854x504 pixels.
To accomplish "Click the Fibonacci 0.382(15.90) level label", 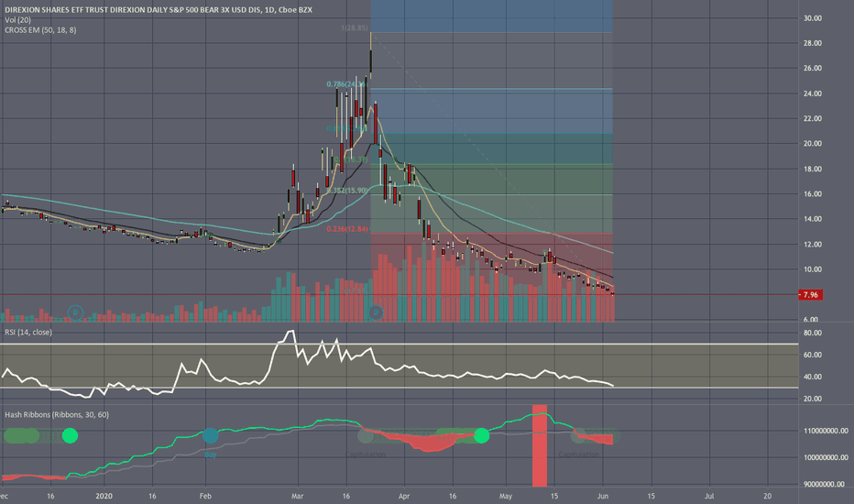I will [x=347, y=191].
